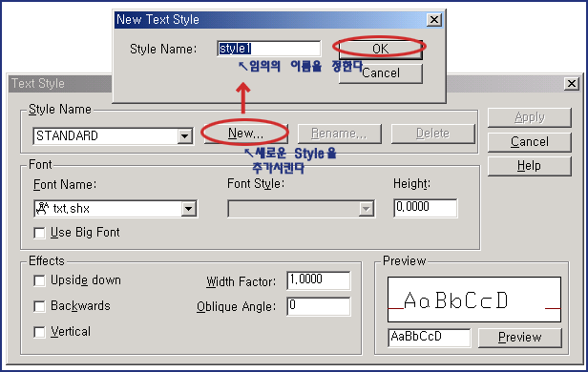The width and height of the screenshot is (588, 372).
Task: Click OK in New Text Style dialog
Action: point(380,49)
